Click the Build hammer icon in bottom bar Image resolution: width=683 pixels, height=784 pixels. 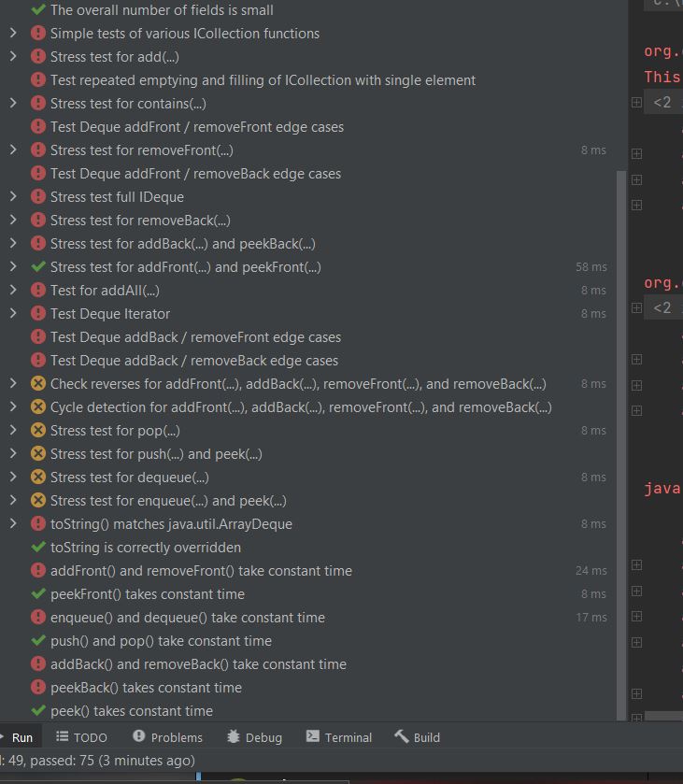[x=402, y=737]
